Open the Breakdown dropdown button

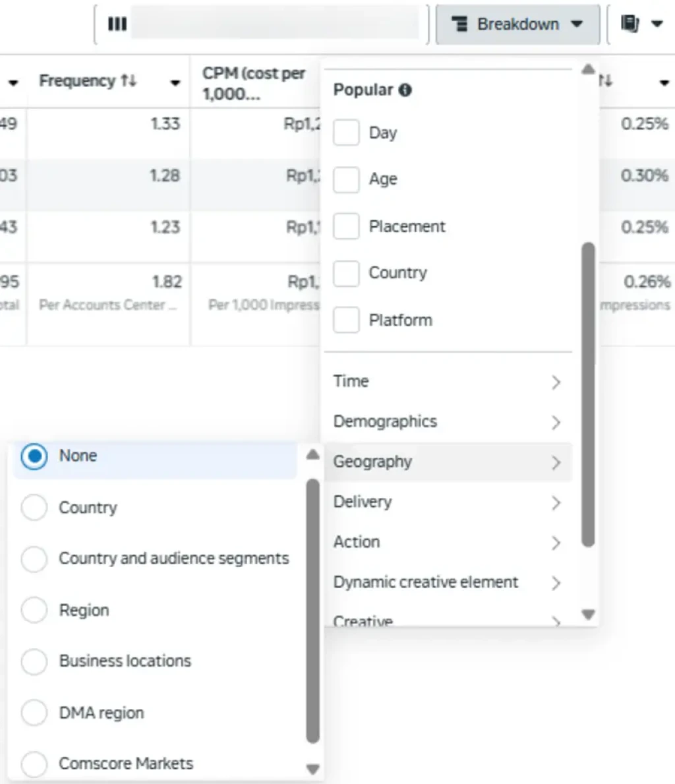(517, 24)
